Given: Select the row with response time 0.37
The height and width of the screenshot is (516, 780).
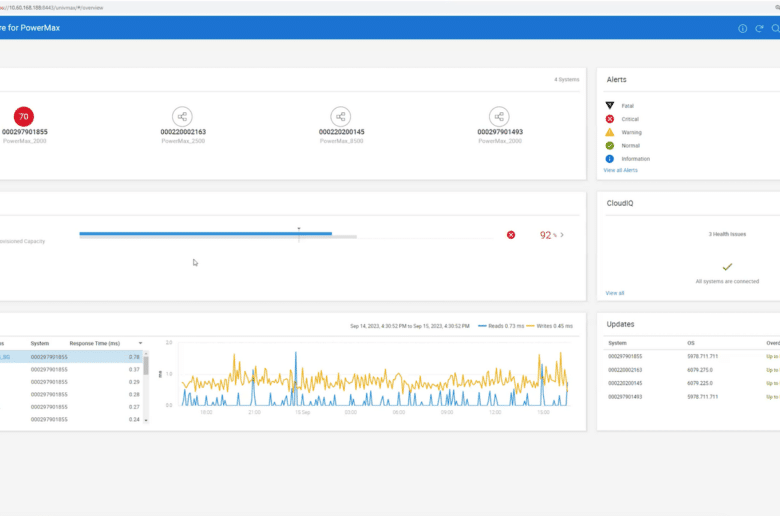Looking at the screenshot, I should (x=71, y=369).
